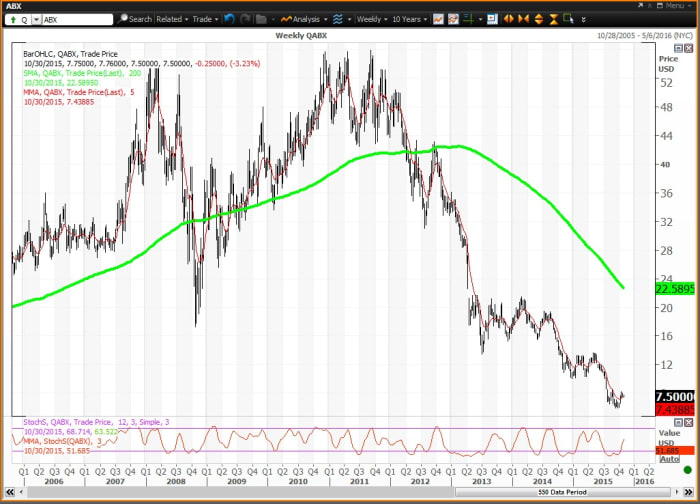Expand the chart-style dropdown arrow after wave icon
This screenshot has height=504, width=700.
tap(349, 20)
